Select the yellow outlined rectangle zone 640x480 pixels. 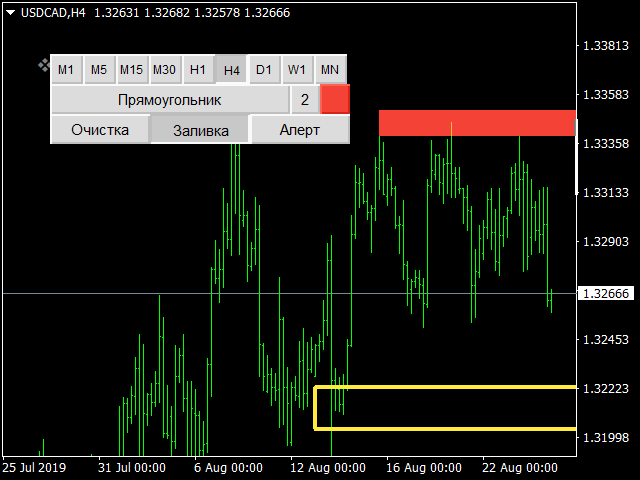point(445,408)
